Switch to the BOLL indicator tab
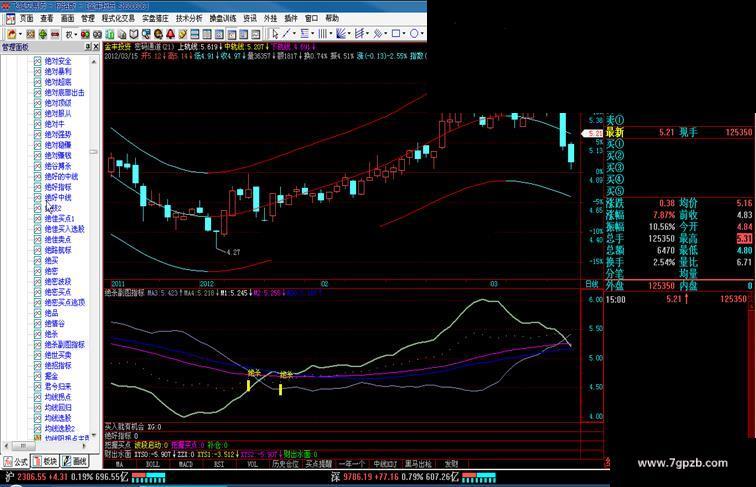 152,464
